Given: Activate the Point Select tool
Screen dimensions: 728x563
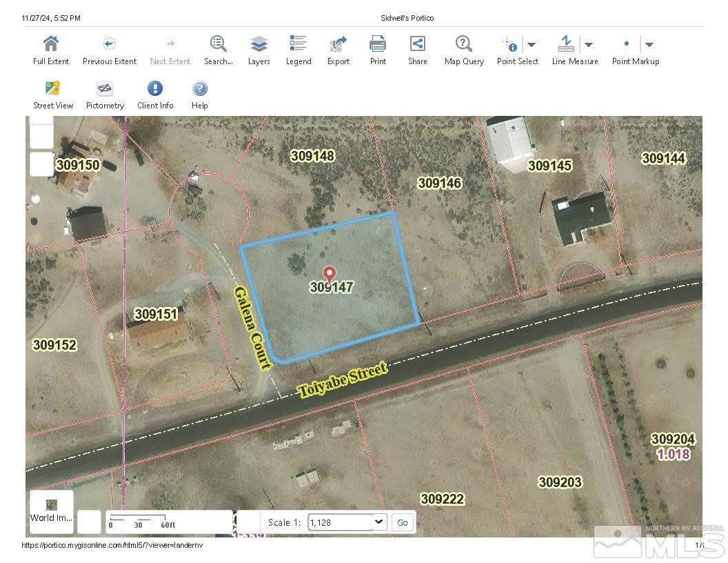Looking at the screenshot, I should (510, 45).
